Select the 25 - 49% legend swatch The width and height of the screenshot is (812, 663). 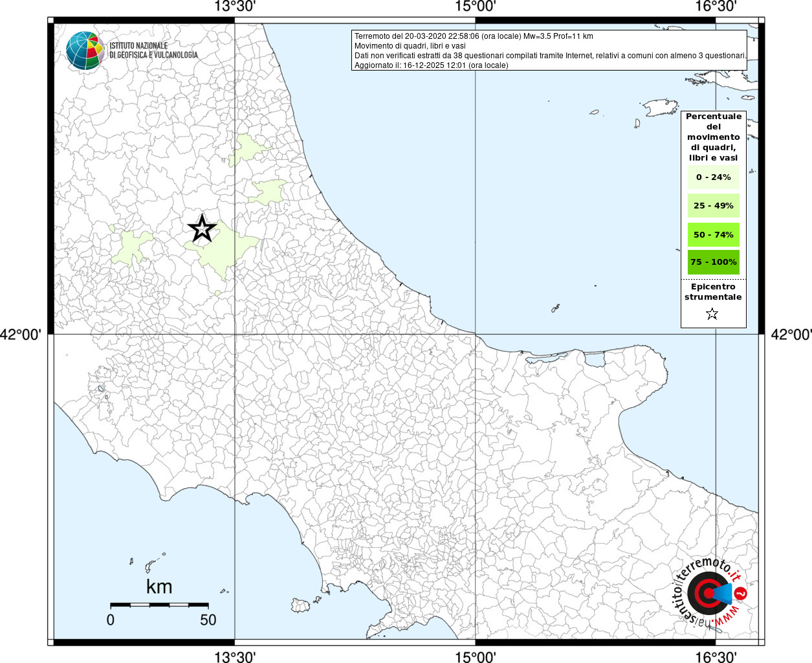[x=714, y=205]
